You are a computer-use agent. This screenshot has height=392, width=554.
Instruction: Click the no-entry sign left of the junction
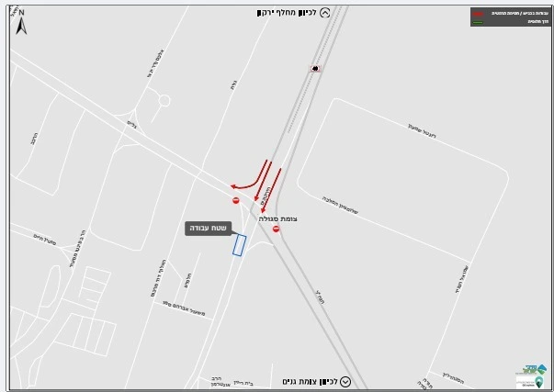[236, 201]
